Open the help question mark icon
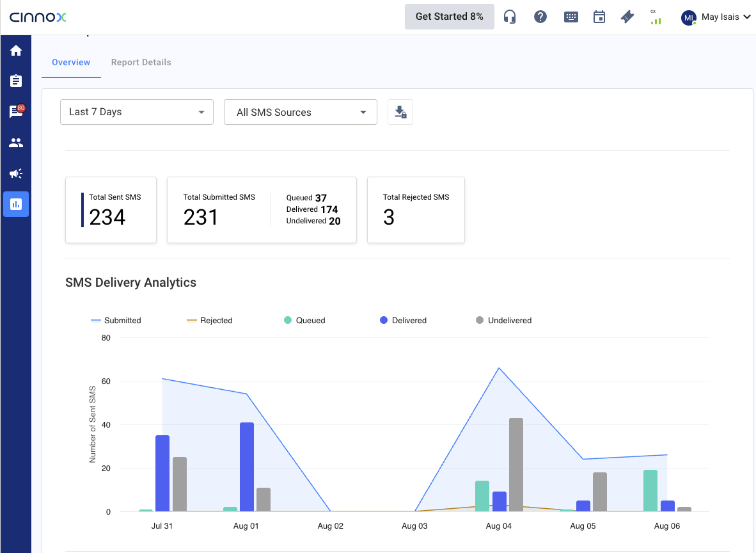This screenshot has height=553, width=756. point(540,17)
